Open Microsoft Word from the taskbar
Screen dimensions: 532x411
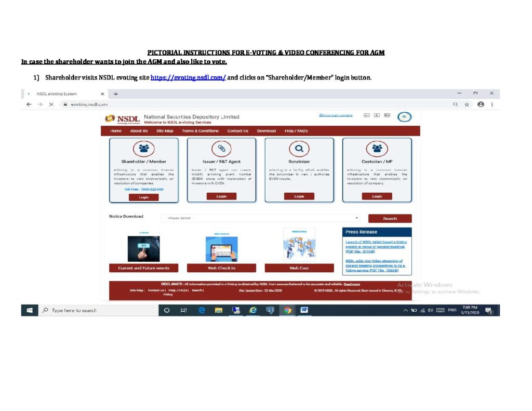pos(304,310)
